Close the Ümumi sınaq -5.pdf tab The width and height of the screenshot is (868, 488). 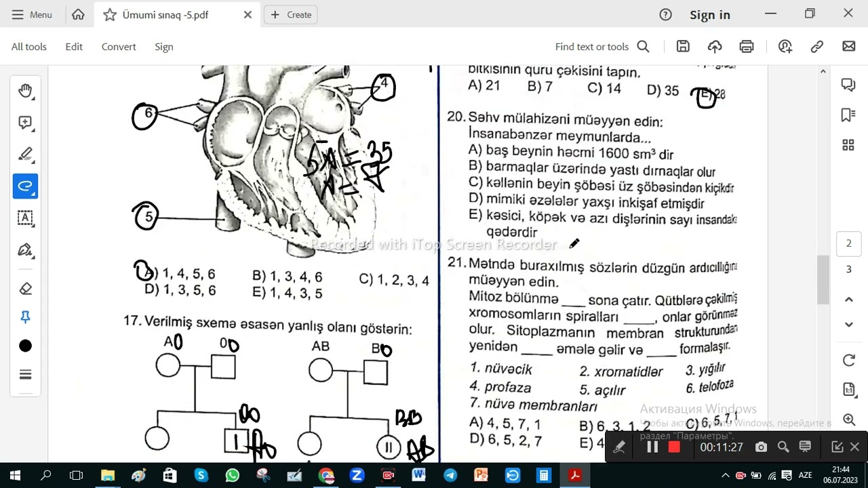[x=248, y=14]
